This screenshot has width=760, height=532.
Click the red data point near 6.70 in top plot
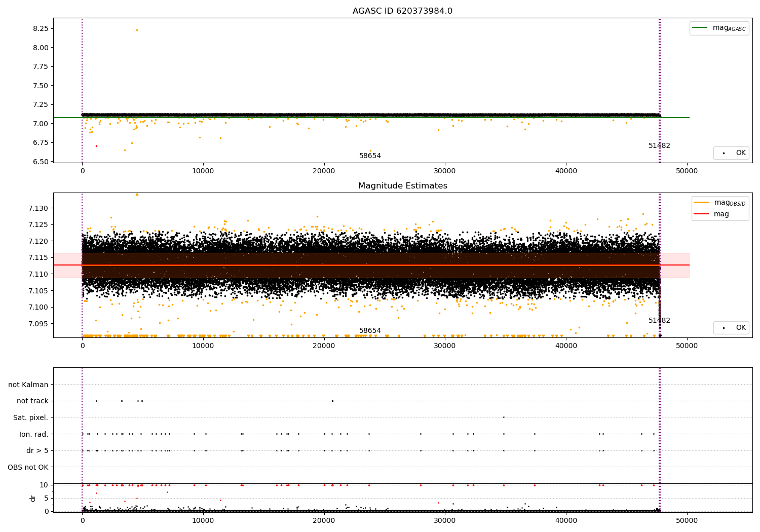(x=96, y=146)
